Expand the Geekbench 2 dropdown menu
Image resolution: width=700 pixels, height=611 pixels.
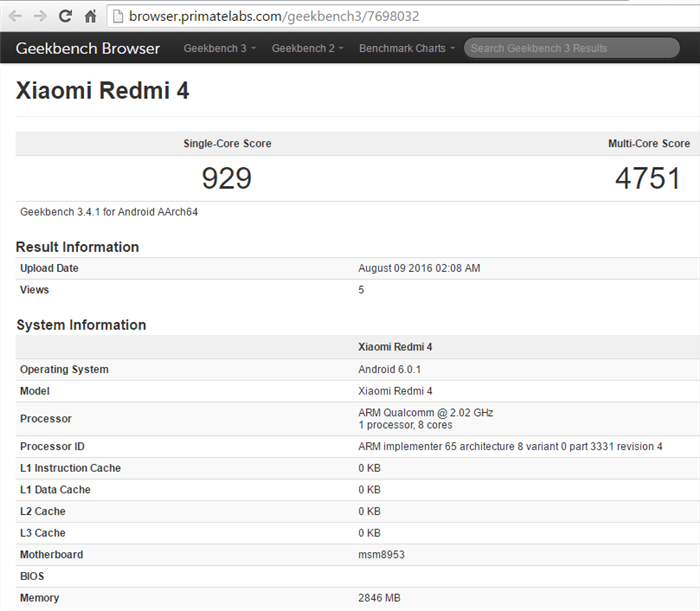tap(308, 48)
